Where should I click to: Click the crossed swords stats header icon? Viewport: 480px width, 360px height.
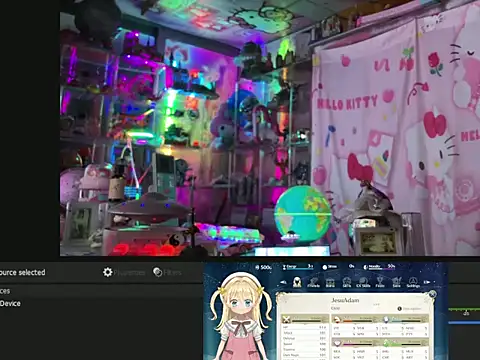coord(286,320)
